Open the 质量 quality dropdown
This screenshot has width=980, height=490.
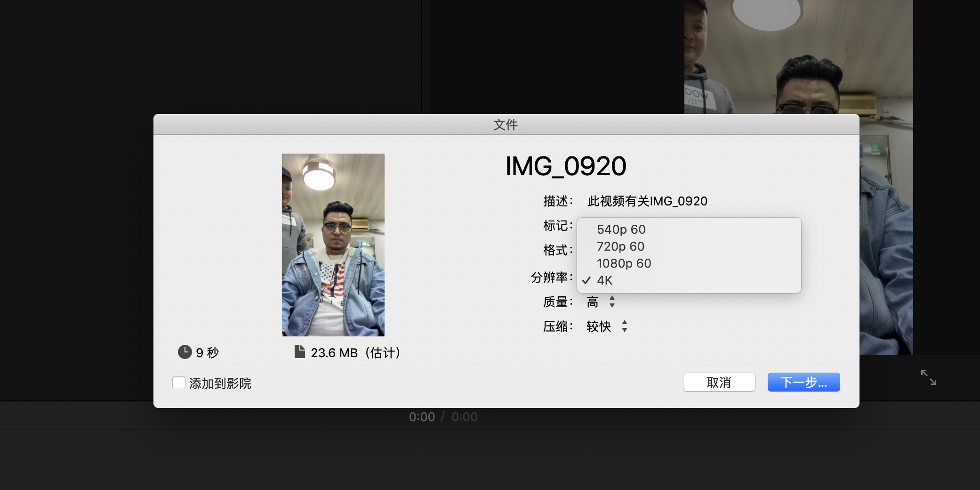[x=601, y=302]
